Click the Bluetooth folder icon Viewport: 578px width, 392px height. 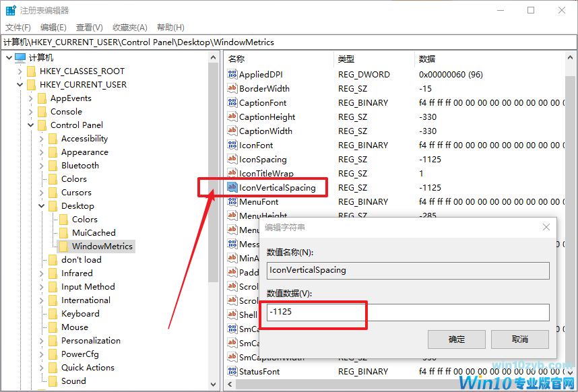(x=53, y=166)
